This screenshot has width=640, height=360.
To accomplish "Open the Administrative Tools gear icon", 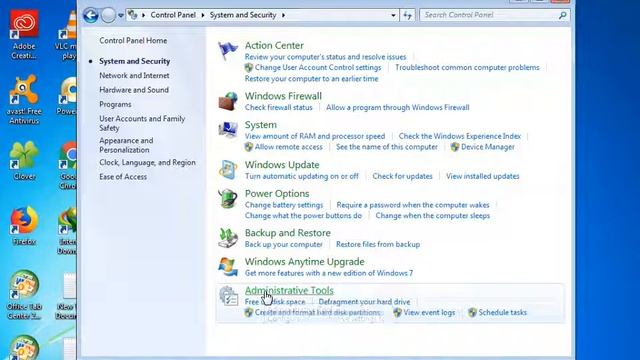I will click(228, 296).
